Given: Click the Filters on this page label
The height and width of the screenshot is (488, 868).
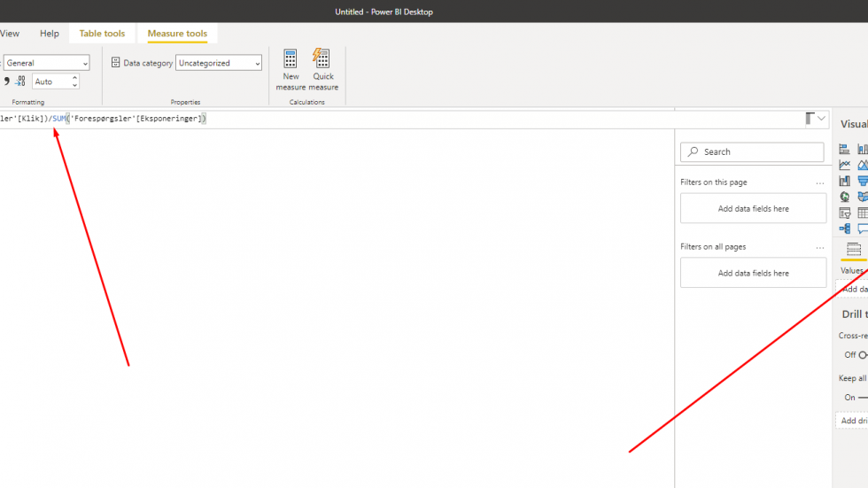Looking at the screenshot, I should pos(714,182).
